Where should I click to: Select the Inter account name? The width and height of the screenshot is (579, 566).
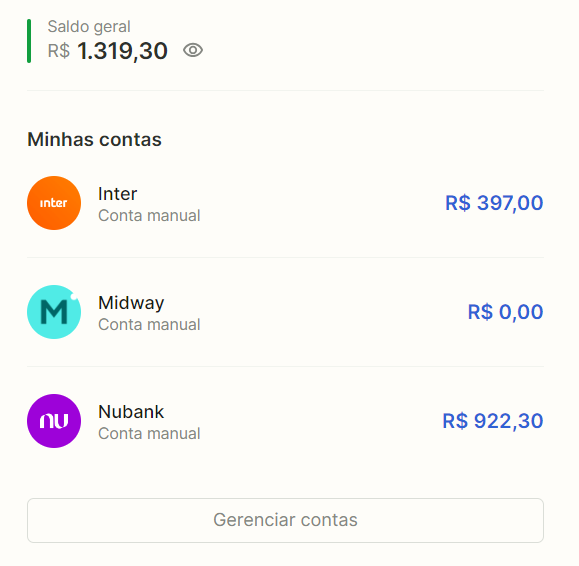click(x=117, y=194)
